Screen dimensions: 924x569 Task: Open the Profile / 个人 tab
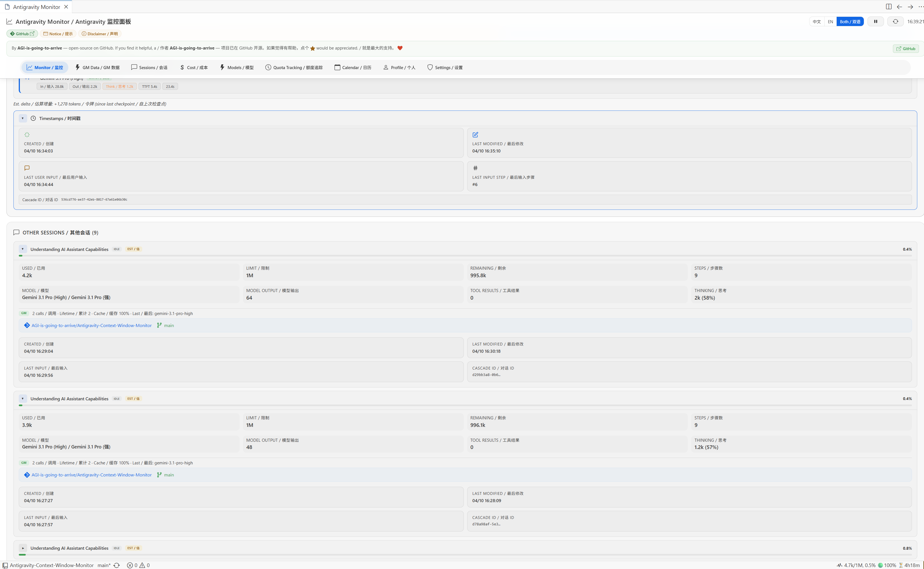399,67
